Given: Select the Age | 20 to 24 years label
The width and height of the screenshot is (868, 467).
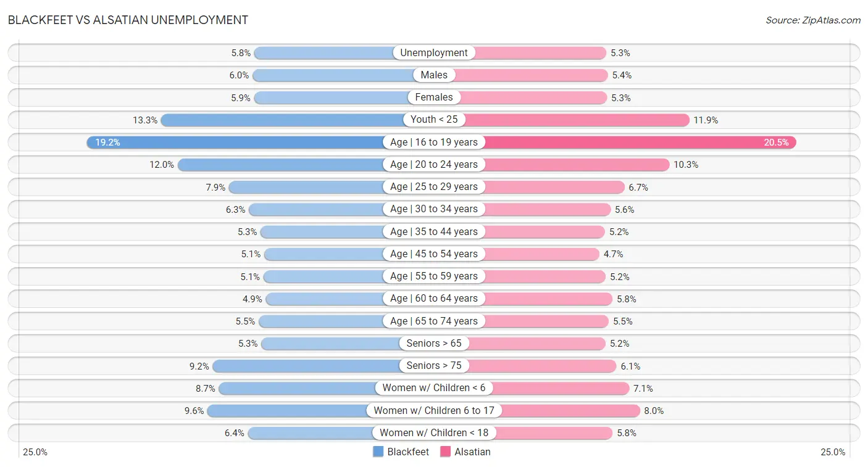Looking at the screenshot, I should [434, 165].
